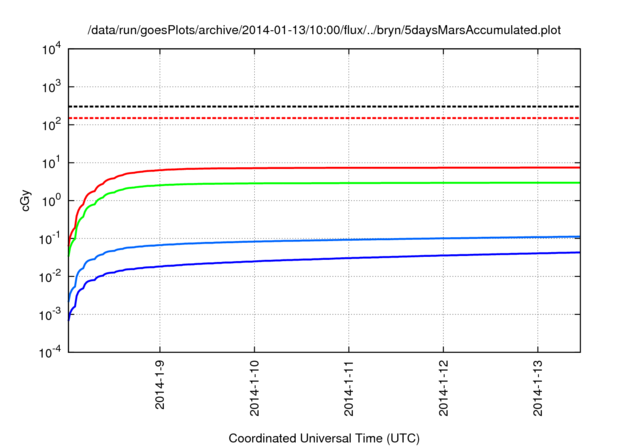640x448 pixels.
Task: Select the 2014-1-10 date tick label
Action: pyautogui.click(x=255, y=389)
